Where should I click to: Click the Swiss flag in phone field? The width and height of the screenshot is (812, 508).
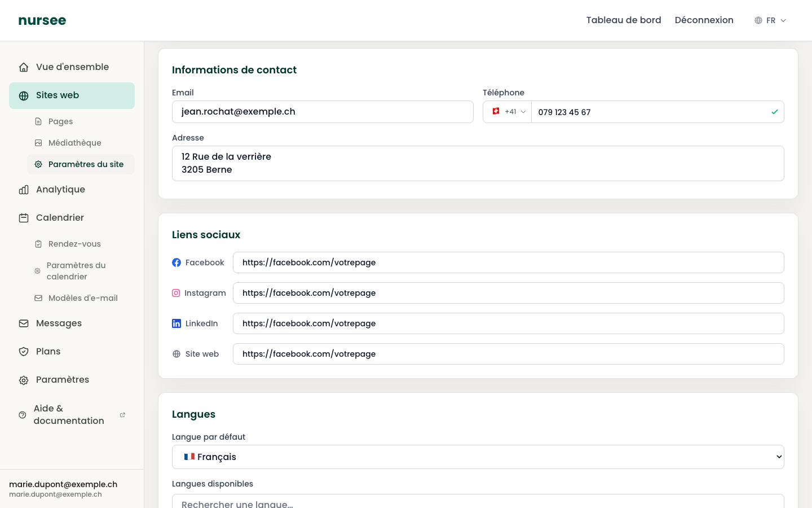pyautogui.click(x=496, y=111)
